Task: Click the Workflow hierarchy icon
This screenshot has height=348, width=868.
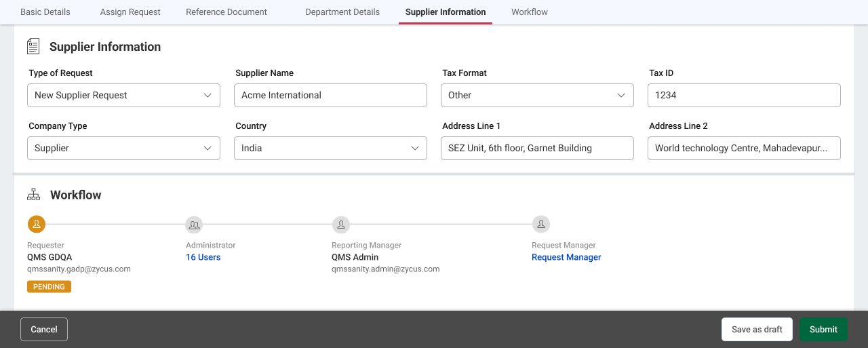Action: click(x=34, y=195)
